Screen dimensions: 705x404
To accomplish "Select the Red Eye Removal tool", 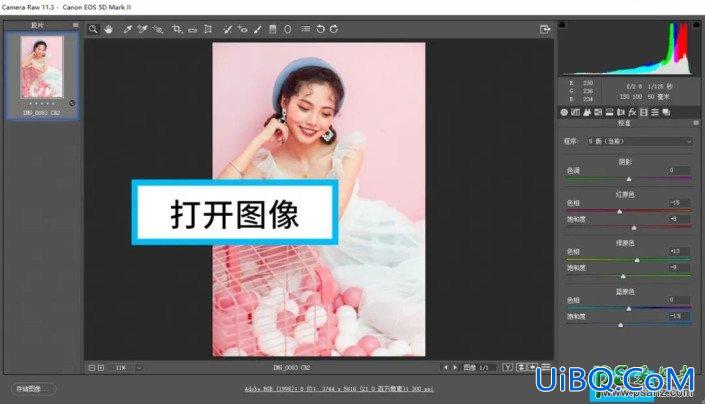I will (243, 29).
